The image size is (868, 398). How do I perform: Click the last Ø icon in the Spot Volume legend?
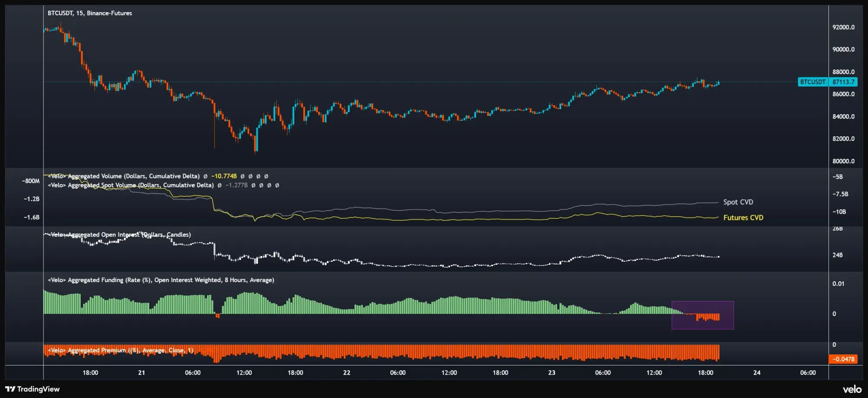[x=276, y=186]
